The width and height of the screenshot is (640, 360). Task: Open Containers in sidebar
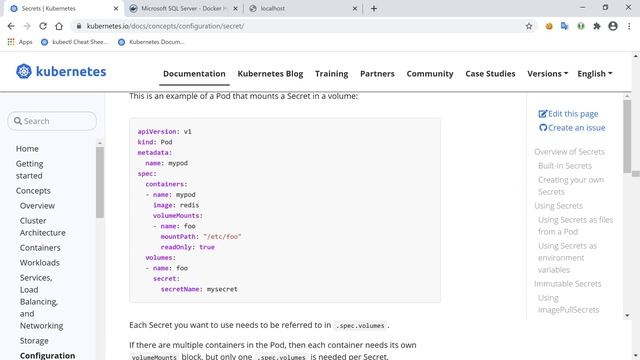coord(40,248)
